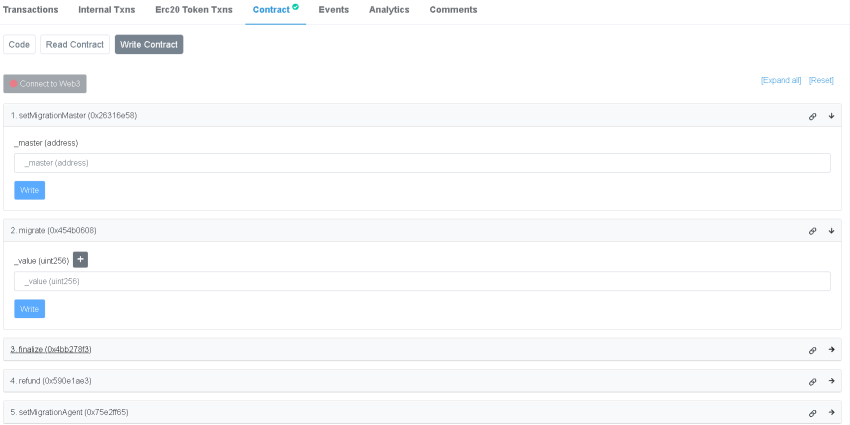Click Write button under _master field

tap(29, 190)
